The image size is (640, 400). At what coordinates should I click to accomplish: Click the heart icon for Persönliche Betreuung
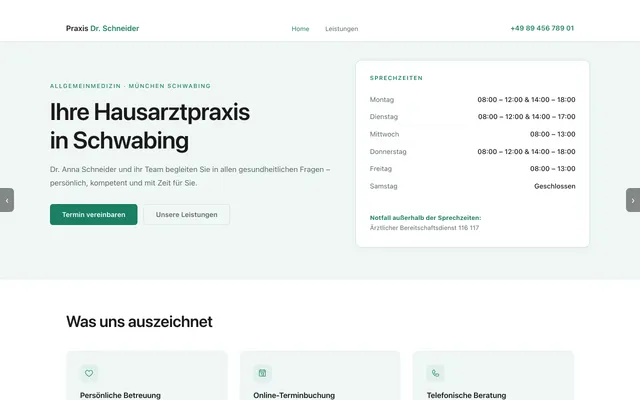click(x=89, y=373)
